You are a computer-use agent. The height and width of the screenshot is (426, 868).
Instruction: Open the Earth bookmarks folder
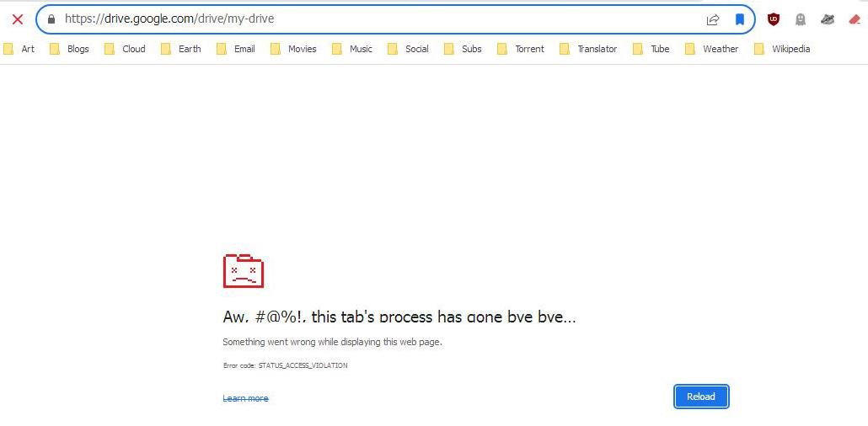coord(180,49)
